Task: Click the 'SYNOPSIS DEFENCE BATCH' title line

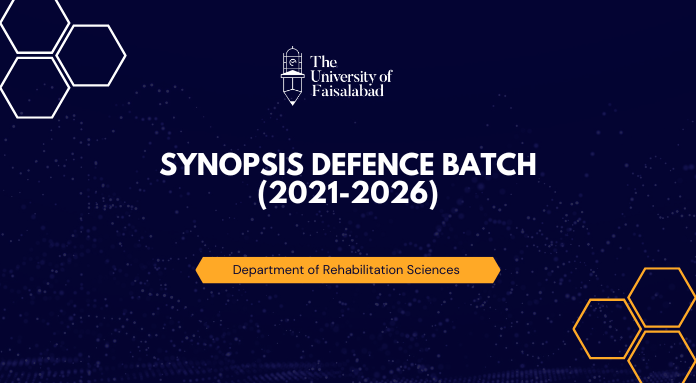Action: click(348, 165)
